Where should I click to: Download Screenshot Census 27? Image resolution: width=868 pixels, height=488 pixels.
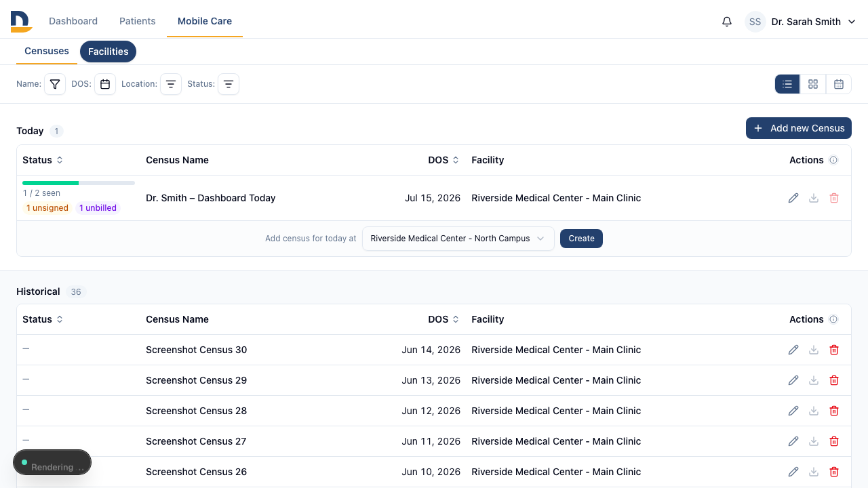coord(814,441)
